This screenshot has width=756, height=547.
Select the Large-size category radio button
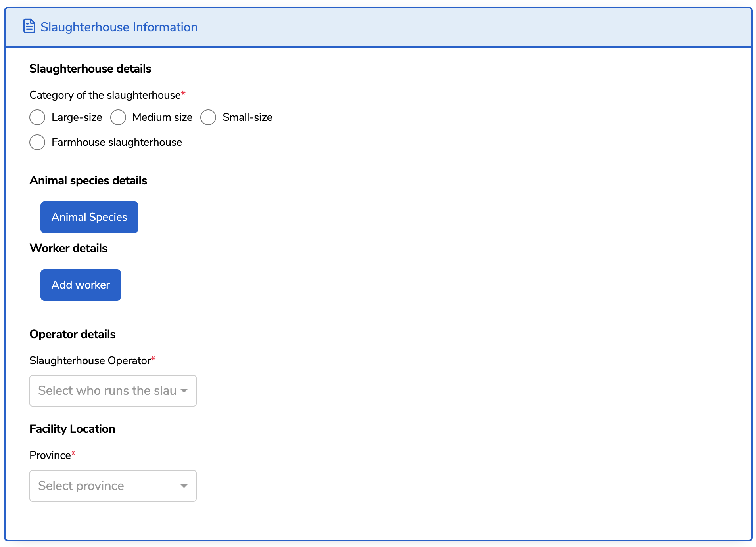37,117
